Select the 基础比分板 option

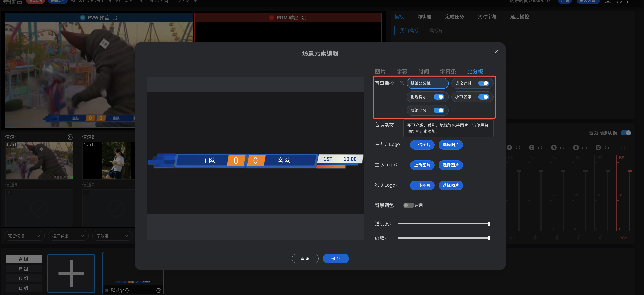428,83
